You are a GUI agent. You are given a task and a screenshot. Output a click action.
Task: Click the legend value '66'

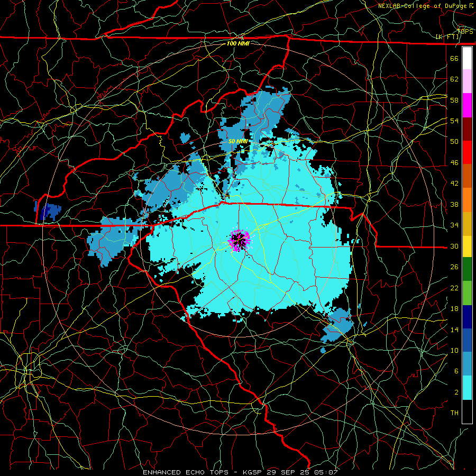(x=454, y=58)
